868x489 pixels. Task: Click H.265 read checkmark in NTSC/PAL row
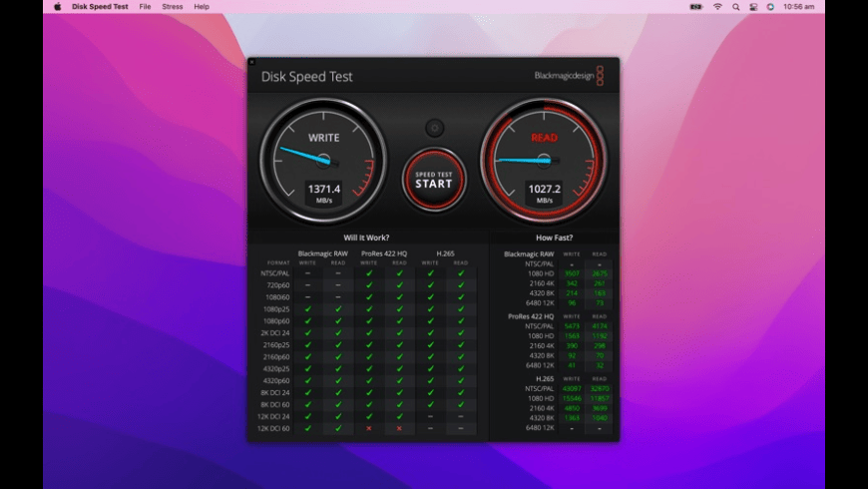point(461,273)
